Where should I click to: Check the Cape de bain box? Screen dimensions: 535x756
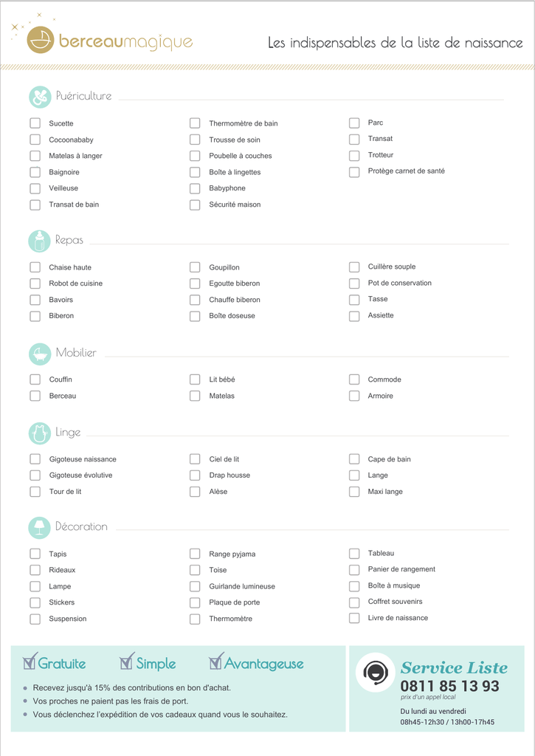point(354,459)
